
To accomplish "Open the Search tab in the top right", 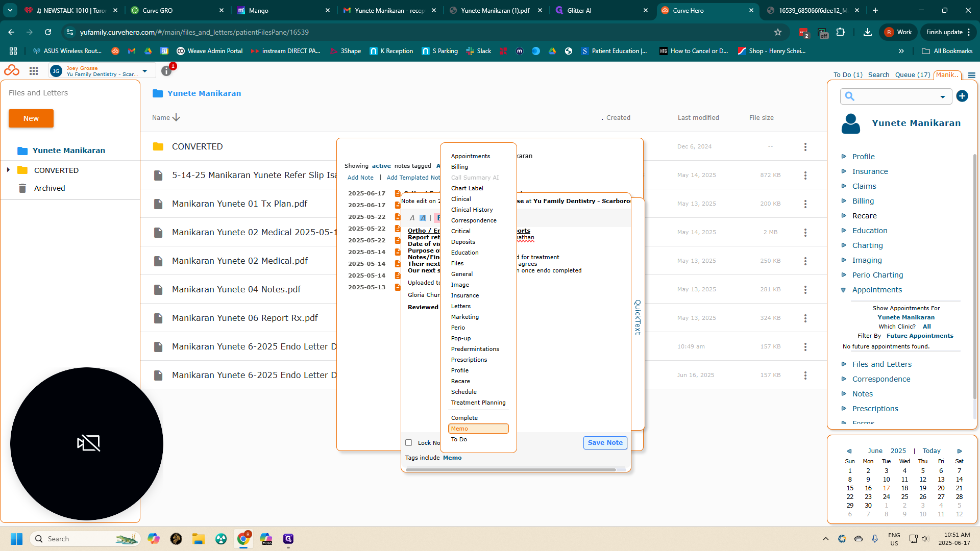I will point(878,75).
